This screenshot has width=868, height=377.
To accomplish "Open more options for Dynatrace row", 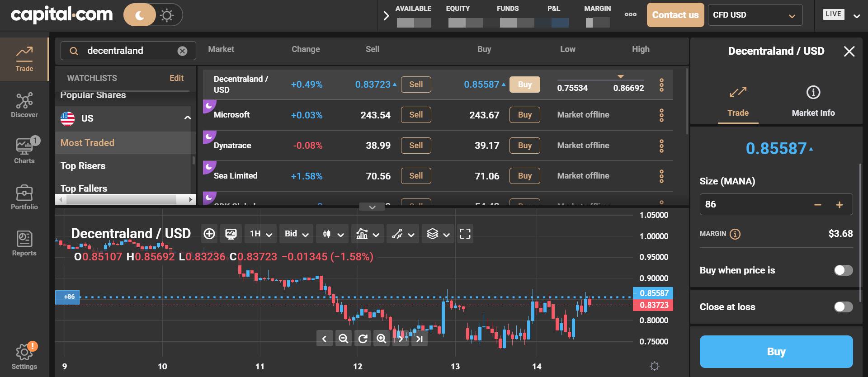I will (661, 146).
